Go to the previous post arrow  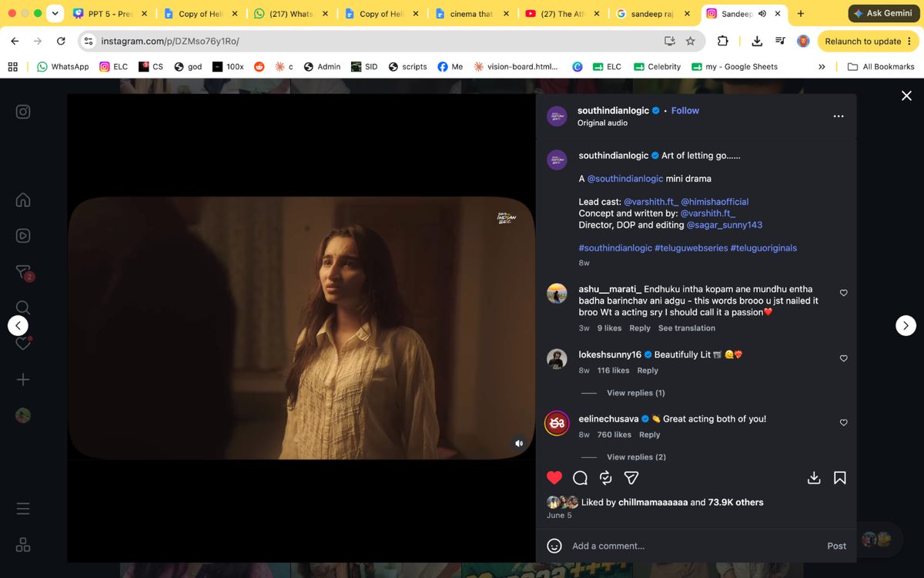pos(18,325)
